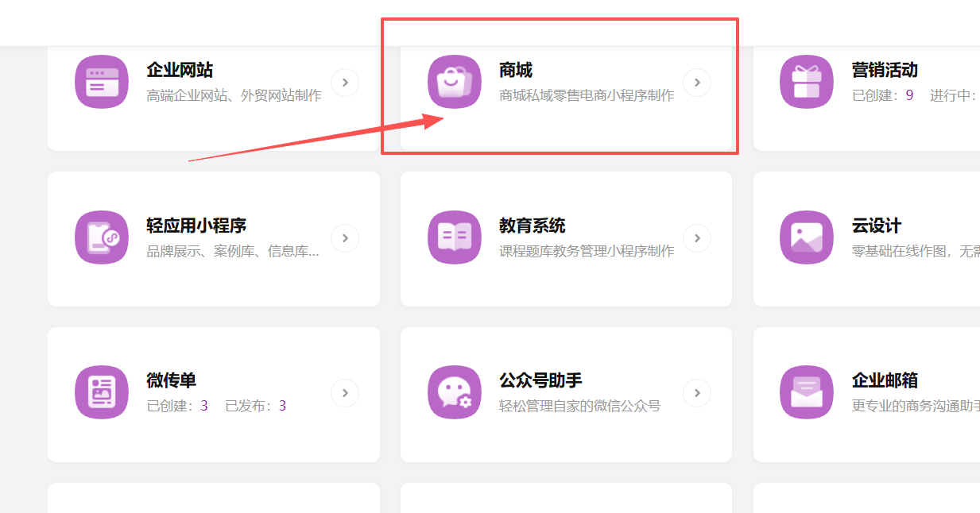Image resolution: width=980 pixels, height=513 pixels.
Task: Click 企业邮箱 description 更专业的商务沟通助手
Action: [x=916, y=406]
